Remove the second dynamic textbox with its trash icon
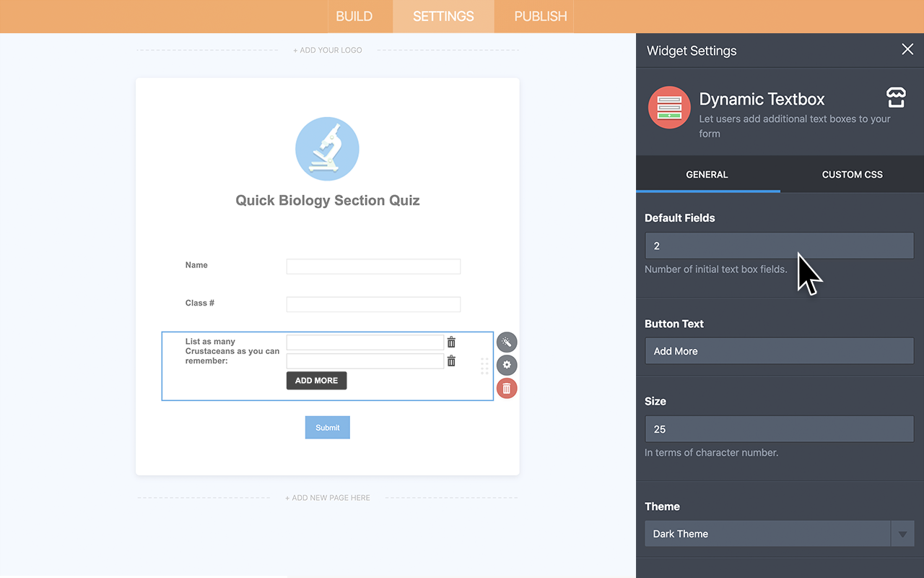 [451, 360]
